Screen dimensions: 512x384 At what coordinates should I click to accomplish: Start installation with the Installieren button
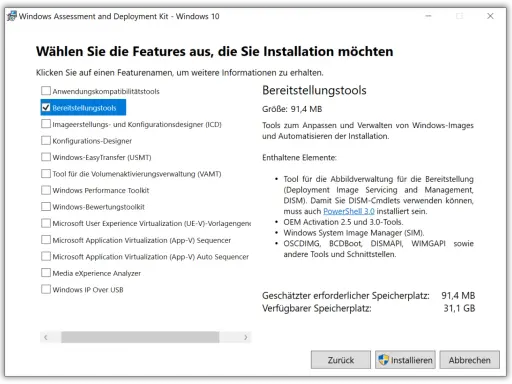point(405,360)
